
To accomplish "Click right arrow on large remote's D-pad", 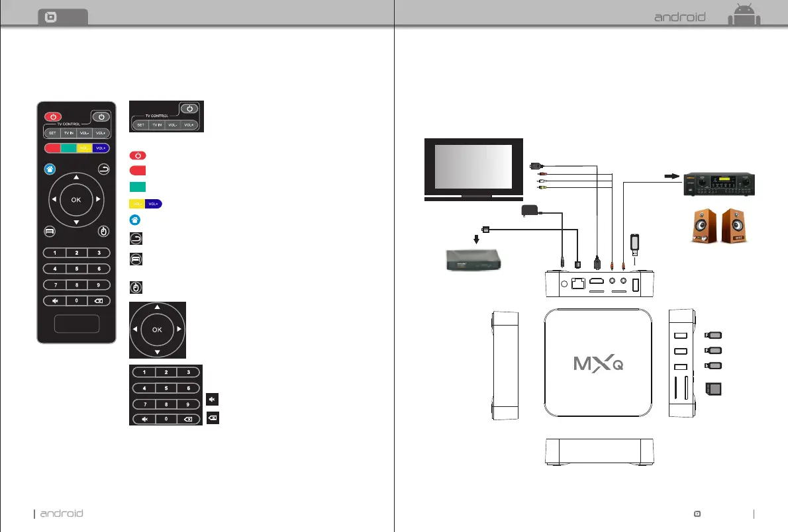I will pos(99,199).
